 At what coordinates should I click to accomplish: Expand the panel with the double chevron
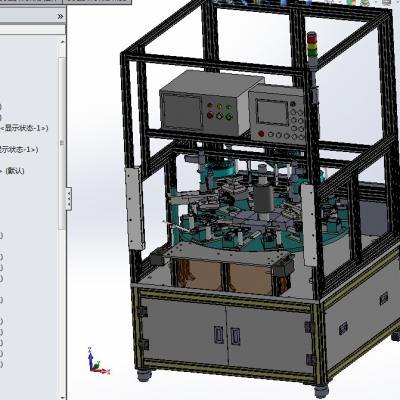pyautogui.click(x=60, y=16)
